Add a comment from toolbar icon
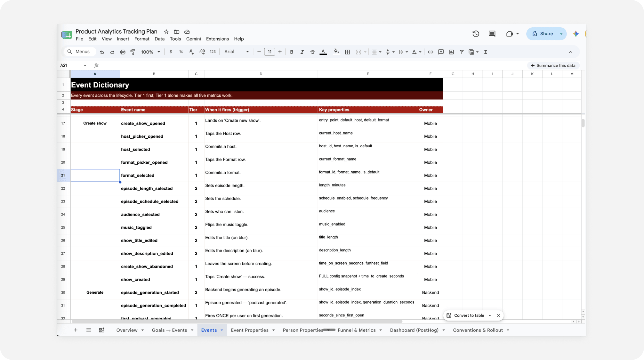This screenshot has height=360, width=644. 441,52
